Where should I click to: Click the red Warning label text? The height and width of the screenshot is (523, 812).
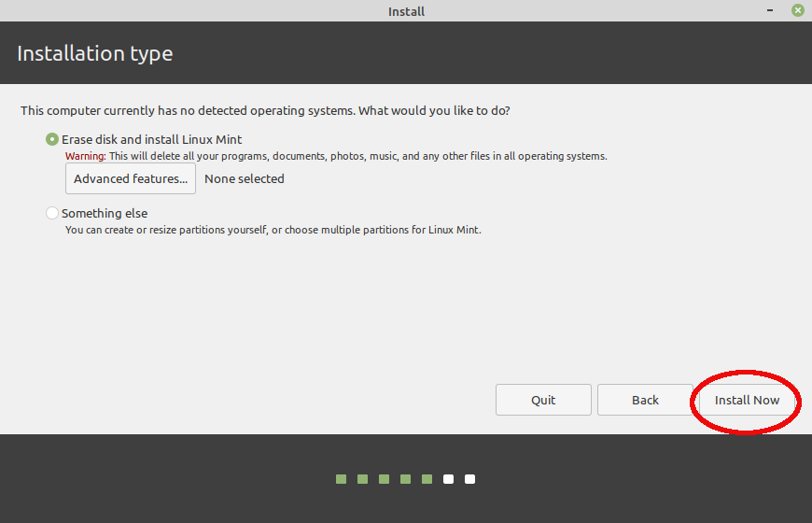[x=85, y=156]
